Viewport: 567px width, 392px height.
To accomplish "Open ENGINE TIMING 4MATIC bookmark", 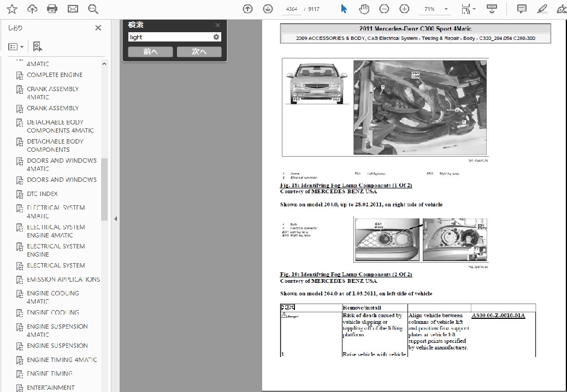I will [x=62, y=359].
